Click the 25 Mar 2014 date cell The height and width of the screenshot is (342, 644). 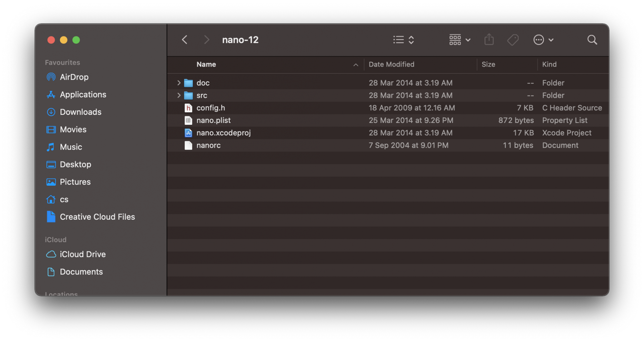tap(411, 120)
